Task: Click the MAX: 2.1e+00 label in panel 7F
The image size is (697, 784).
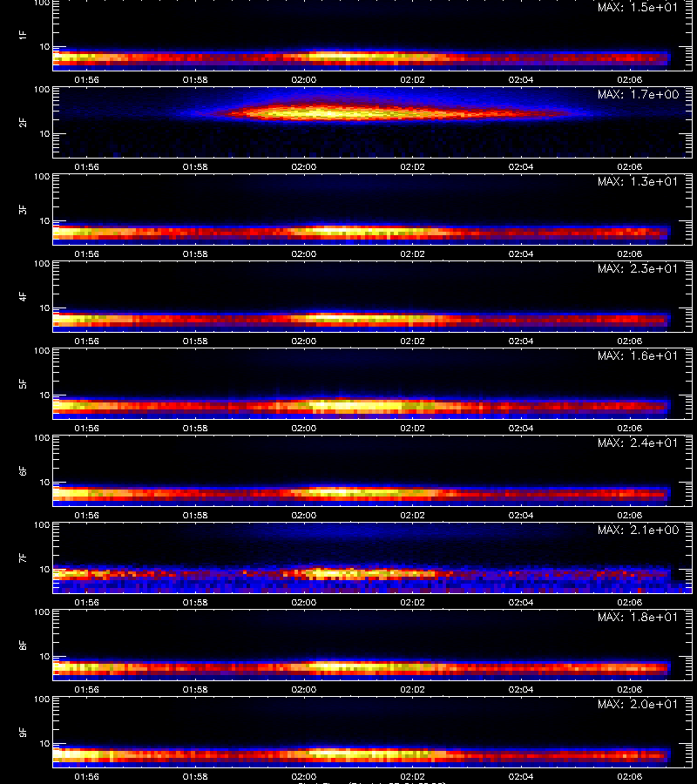Action: point(638,530)
